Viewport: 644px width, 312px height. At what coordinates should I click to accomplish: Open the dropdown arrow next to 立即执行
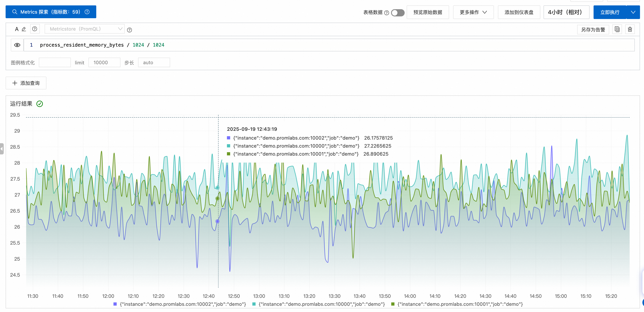(633, 12)
